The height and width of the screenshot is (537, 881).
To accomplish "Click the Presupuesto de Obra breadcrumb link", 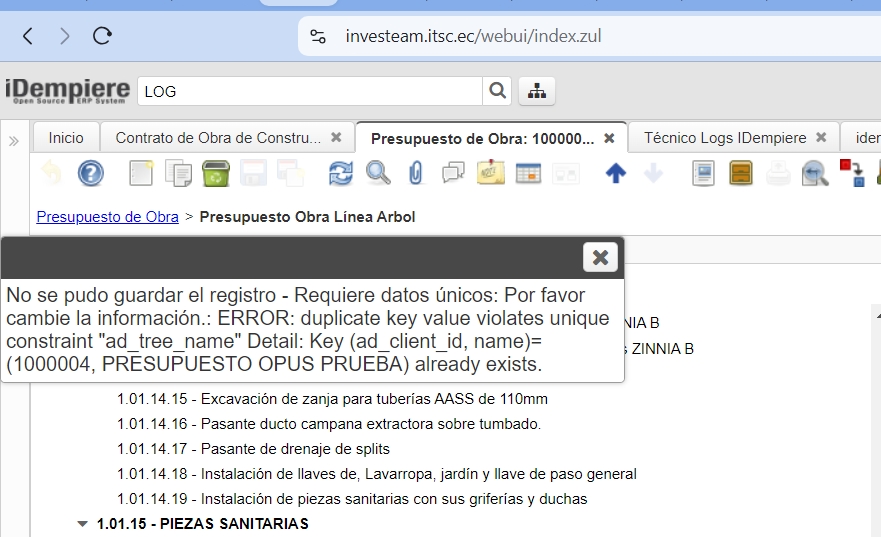I will click(x=107, y=217).
